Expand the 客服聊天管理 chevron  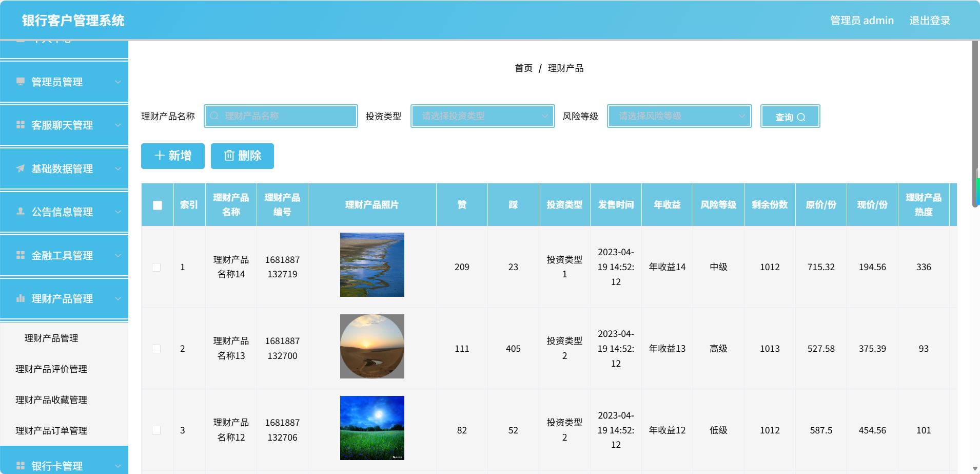click(118, 125)
